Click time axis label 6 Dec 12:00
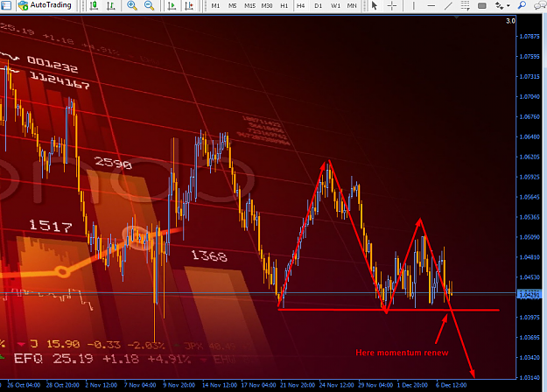547x392 pixels. pyautogui.click(x=451, y=385)
